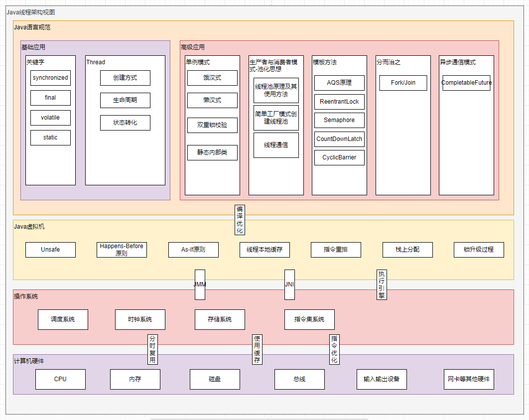Click the 状态转化 box
This screenshot has width=529, height=420.
click(x=125, y=123)
